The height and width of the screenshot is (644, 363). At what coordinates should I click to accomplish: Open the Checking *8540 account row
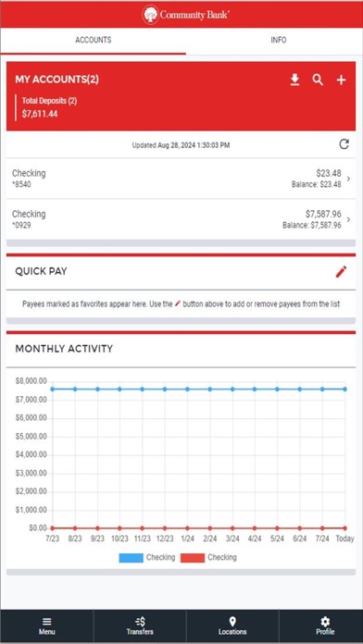pos(181,179)
